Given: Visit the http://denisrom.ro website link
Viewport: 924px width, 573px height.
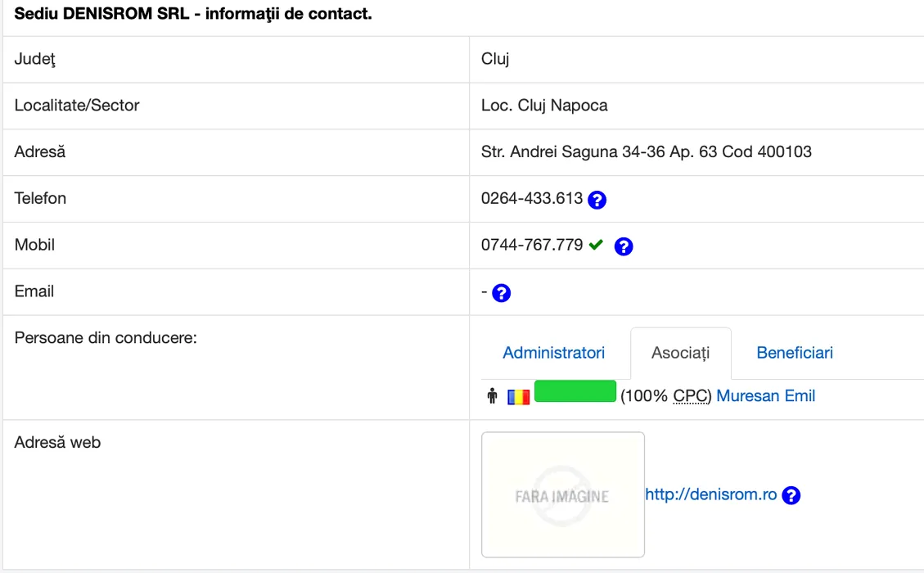Looking at the screenshot, I should pyautogui.click(x=710, y=494).
